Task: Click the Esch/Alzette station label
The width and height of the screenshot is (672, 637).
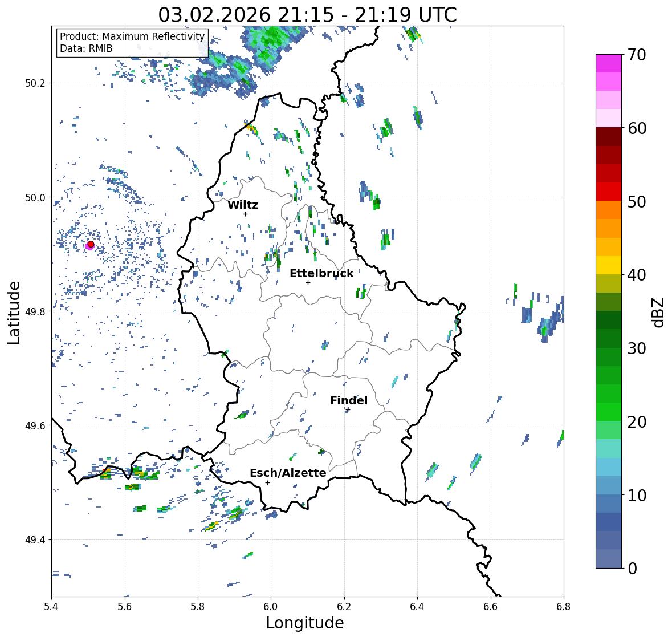Action: 288,473
